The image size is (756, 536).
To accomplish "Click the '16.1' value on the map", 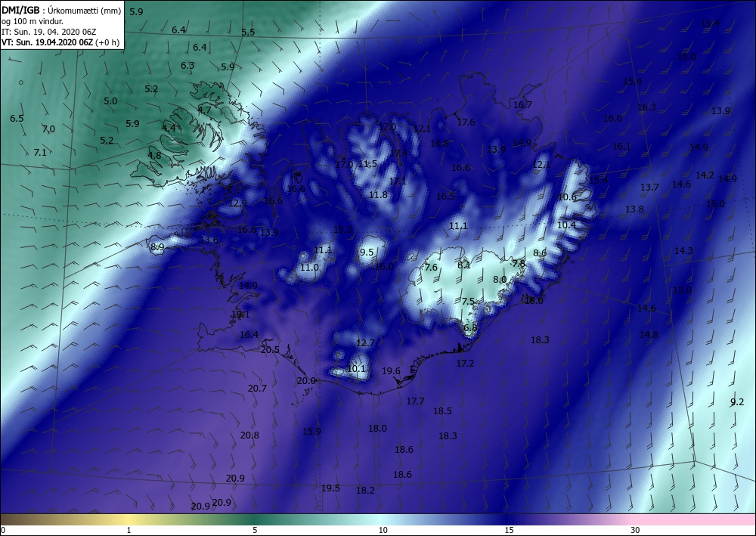I will (x=621, y=147).
